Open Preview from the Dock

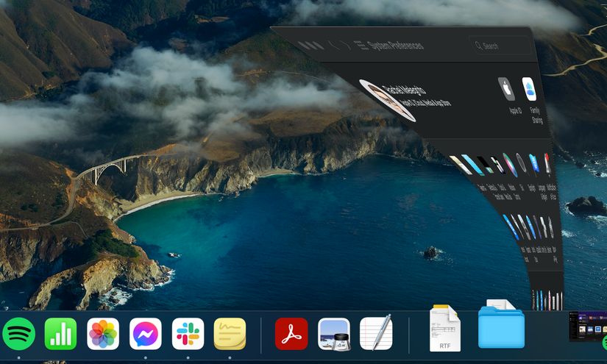[334, 334]
